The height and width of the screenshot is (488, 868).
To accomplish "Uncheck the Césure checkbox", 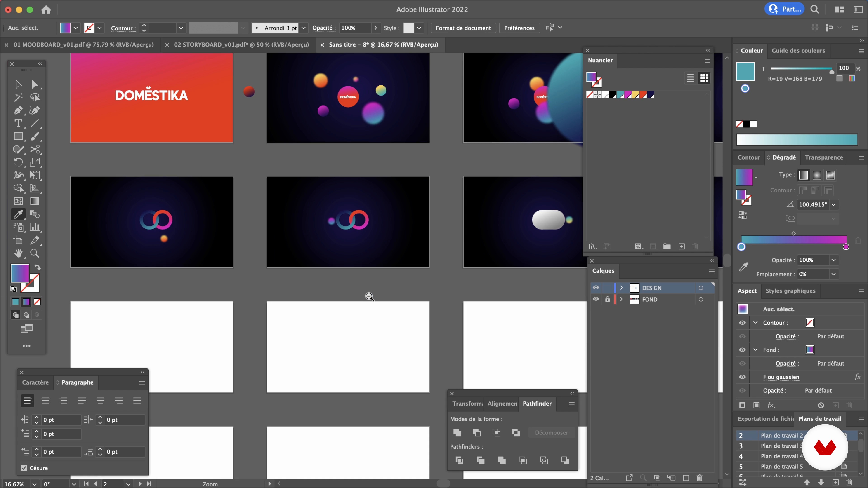I will 24,468.
